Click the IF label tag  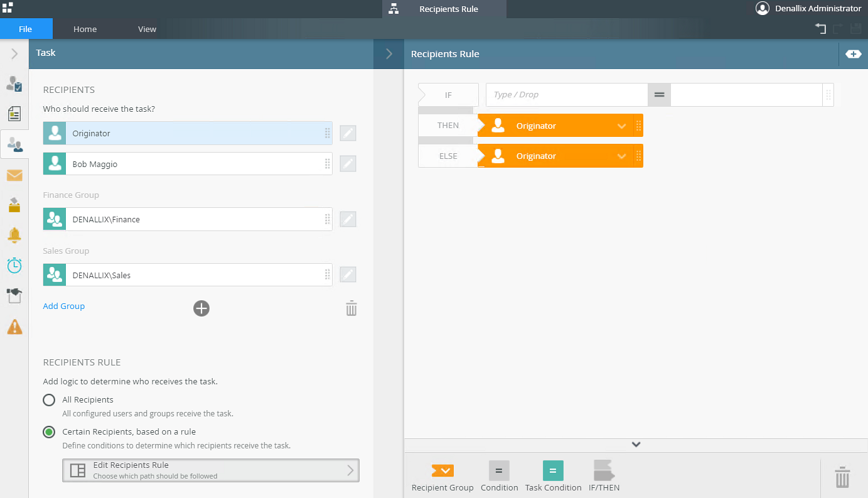448,95
